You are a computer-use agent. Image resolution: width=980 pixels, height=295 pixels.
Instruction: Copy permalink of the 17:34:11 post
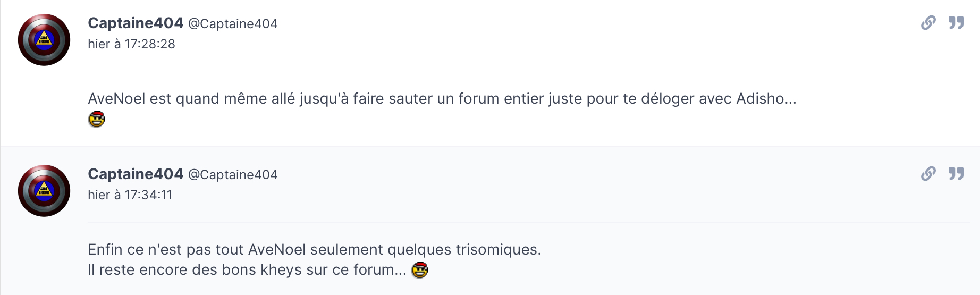point(928,174)
